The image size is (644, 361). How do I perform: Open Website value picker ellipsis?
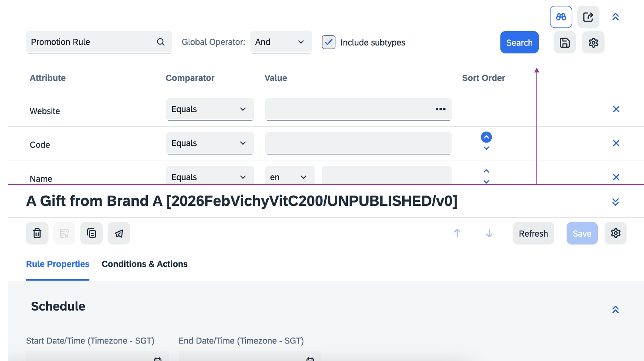tap(440, 109)
